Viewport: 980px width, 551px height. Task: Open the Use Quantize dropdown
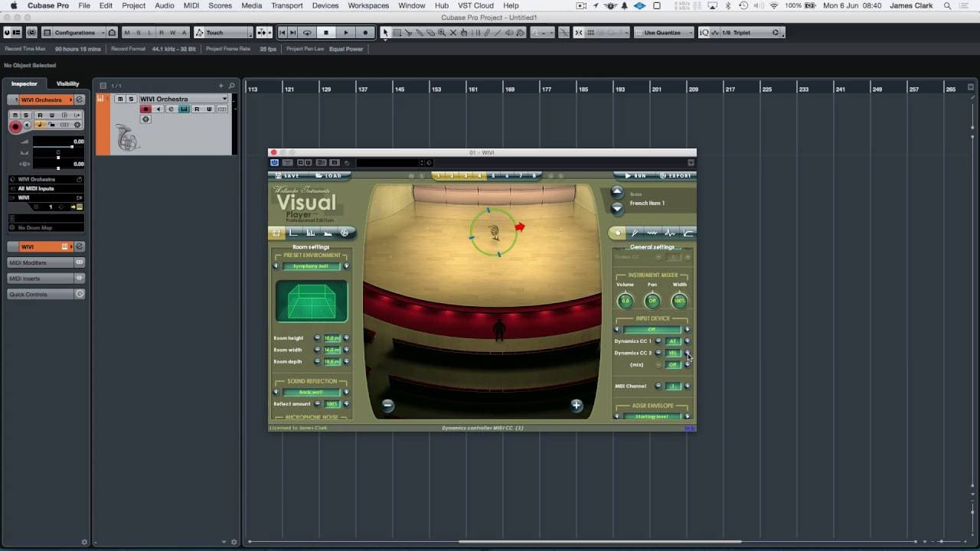point(663,33)
